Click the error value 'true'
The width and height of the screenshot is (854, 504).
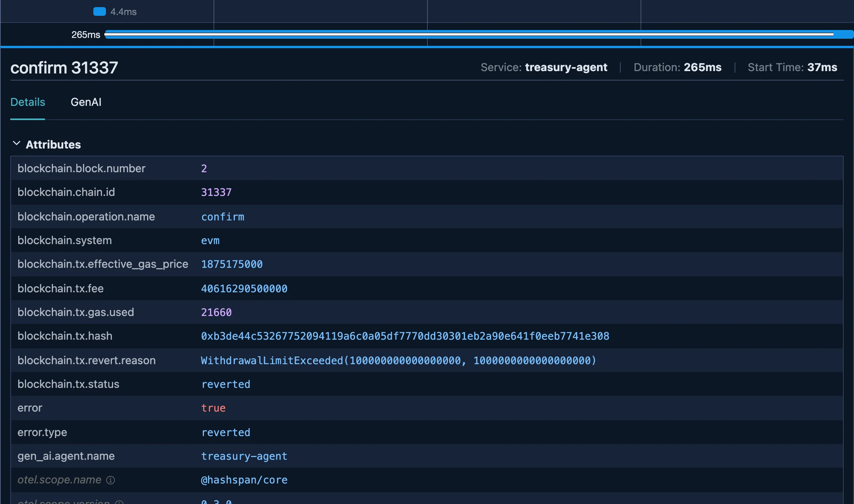click(213, 408)
